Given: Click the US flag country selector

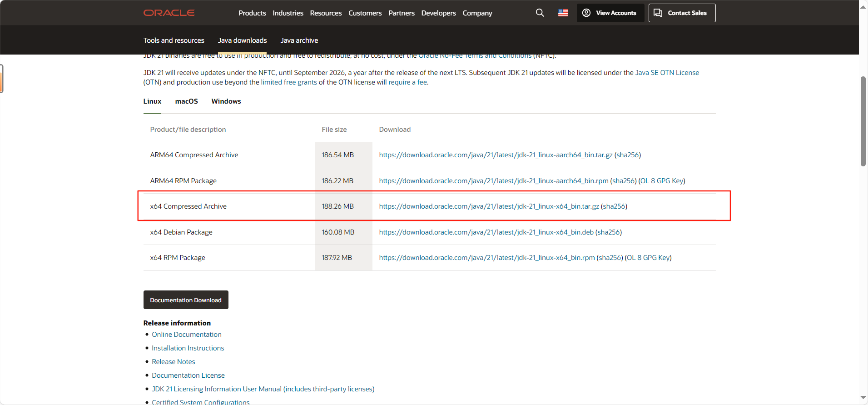Looking at the screenshot, I should [563, 13].
